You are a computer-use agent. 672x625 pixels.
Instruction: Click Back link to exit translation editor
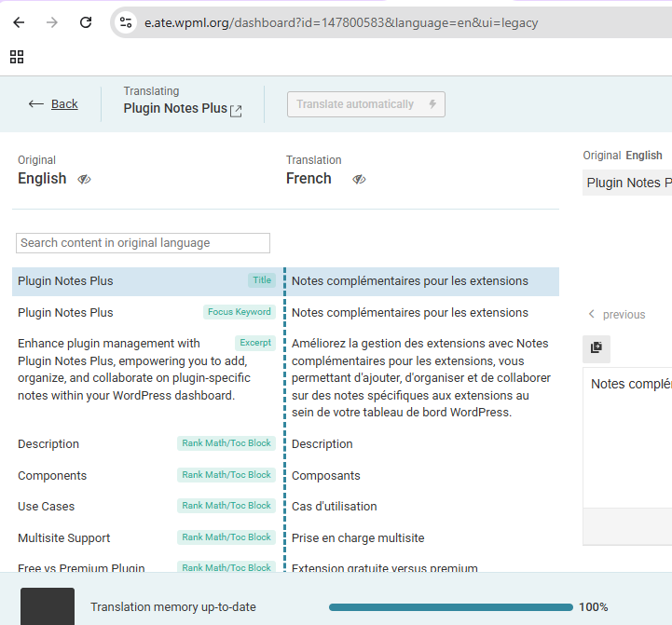click(x=53, y=103)
